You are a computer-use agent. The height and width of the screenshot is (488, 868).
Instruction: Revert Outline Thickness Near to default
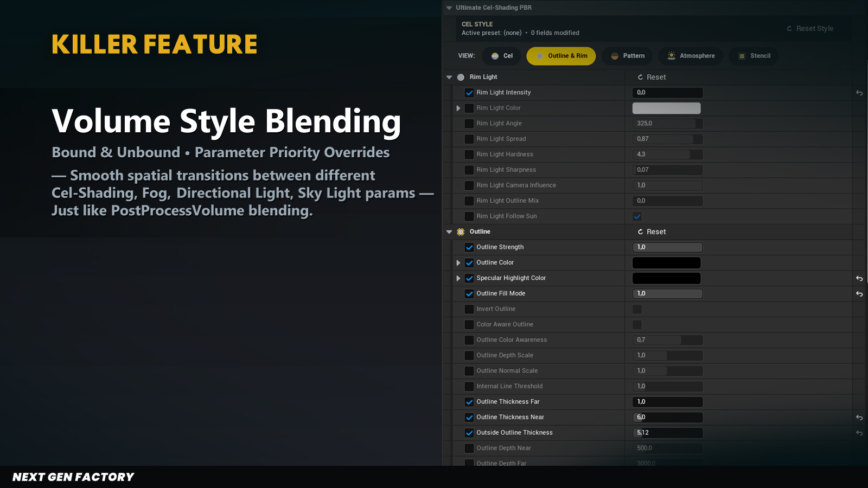[x=859, y=418]
